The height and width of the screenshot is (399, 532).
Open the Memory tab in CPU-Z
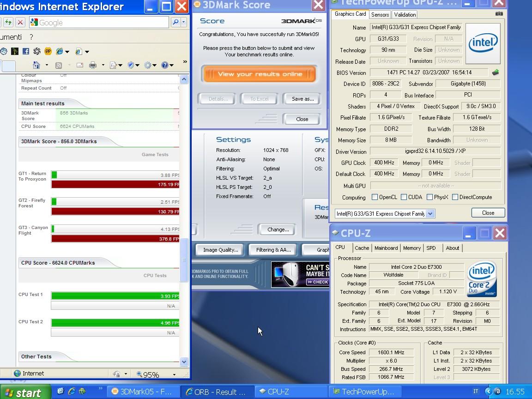pyautogui.click(x=412, y=248)
